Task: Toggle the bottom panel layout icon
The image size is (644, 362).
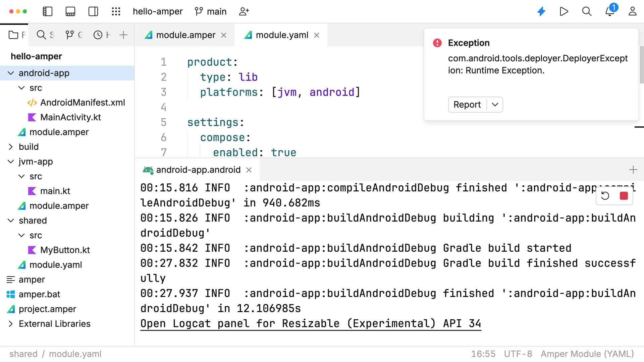Action: (70, 11)
